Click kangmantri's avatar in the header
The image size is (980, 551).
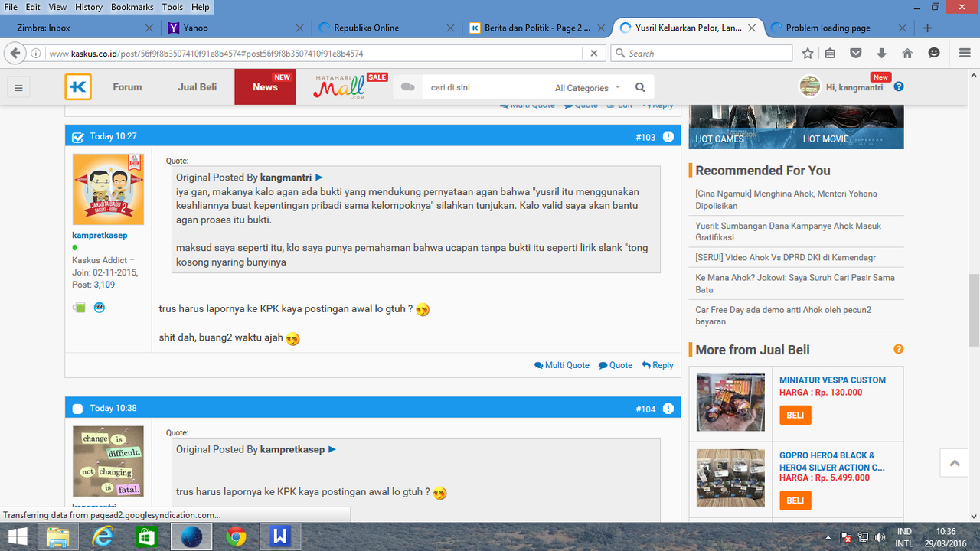point(809,86)
